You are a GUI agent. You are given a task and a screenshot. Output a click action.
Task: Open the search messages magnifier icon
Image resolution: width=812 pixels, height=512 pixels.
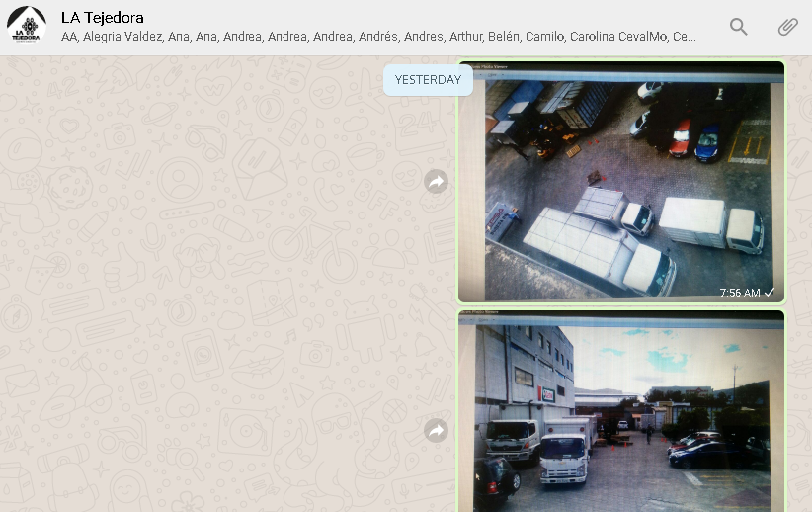(x=739, y=27)
